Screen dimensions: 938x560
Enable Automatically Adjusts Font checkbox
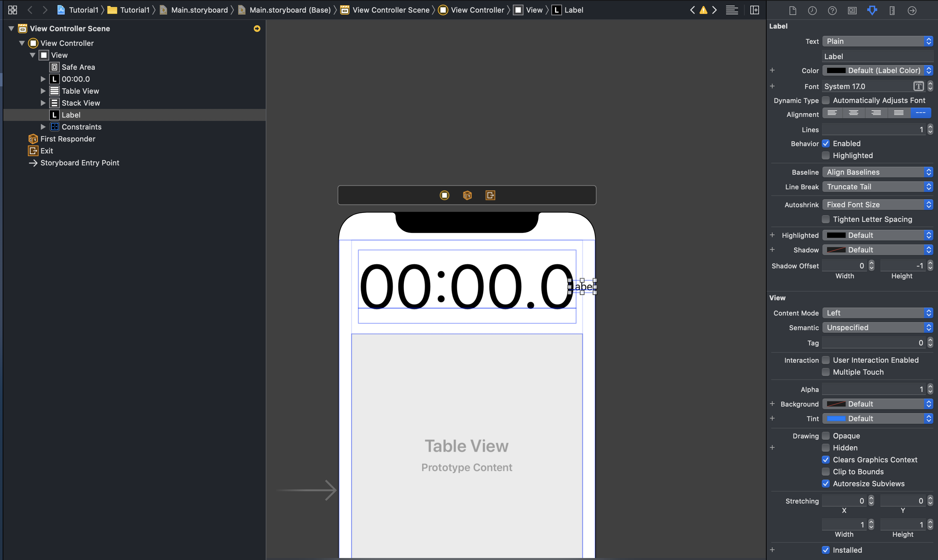[x=826, y=100]
